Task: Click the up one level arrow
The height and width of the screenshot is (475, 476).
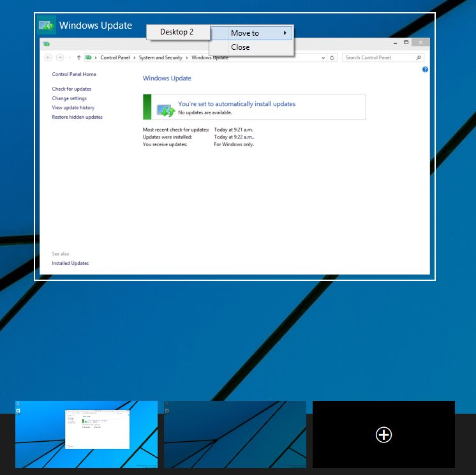Action: tap(78, 57)
